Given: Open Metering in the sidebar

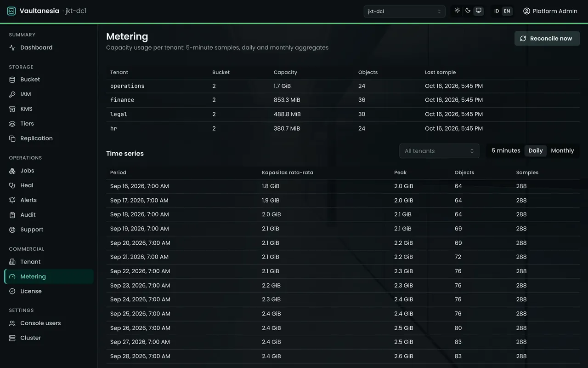Looking at the screenshot, I should point(49,276).
